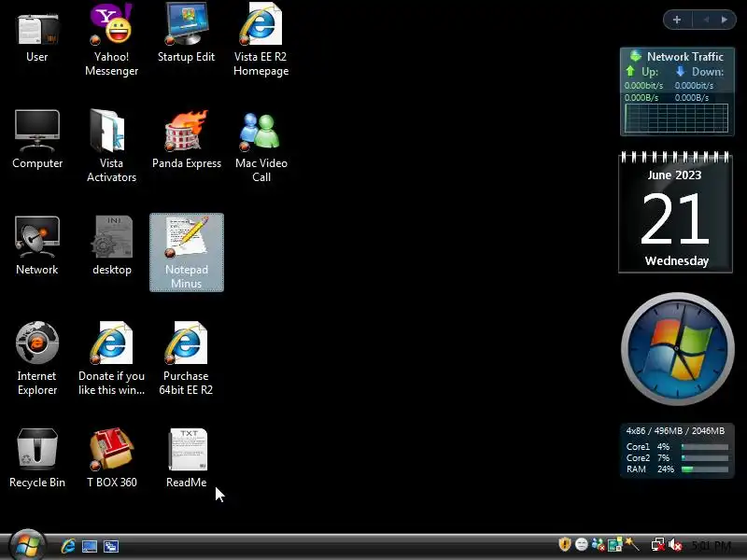Click Show Desktop in Quick Launch
This screenshot has height=560, width=747.
[90, 546]
